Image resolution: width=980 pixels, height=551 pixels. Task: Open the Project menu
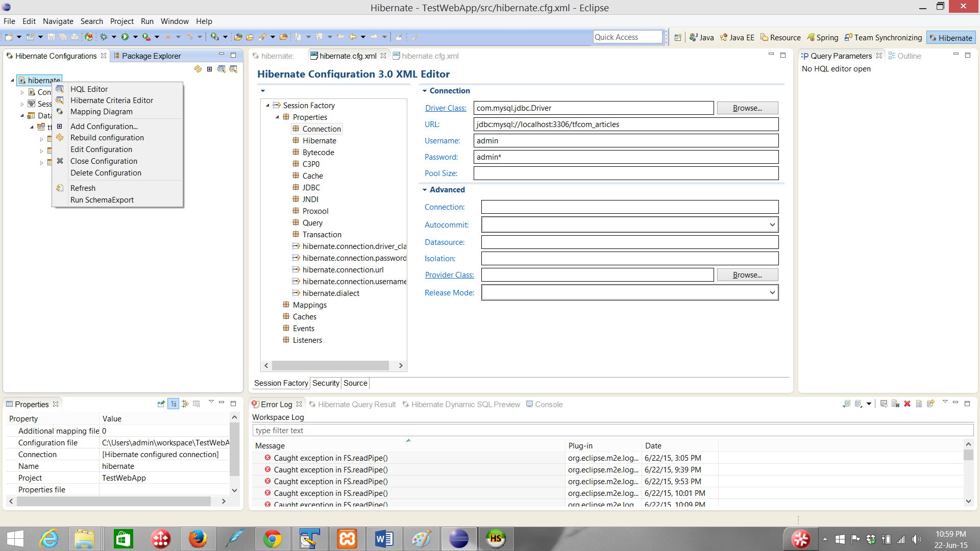point(121,21)
